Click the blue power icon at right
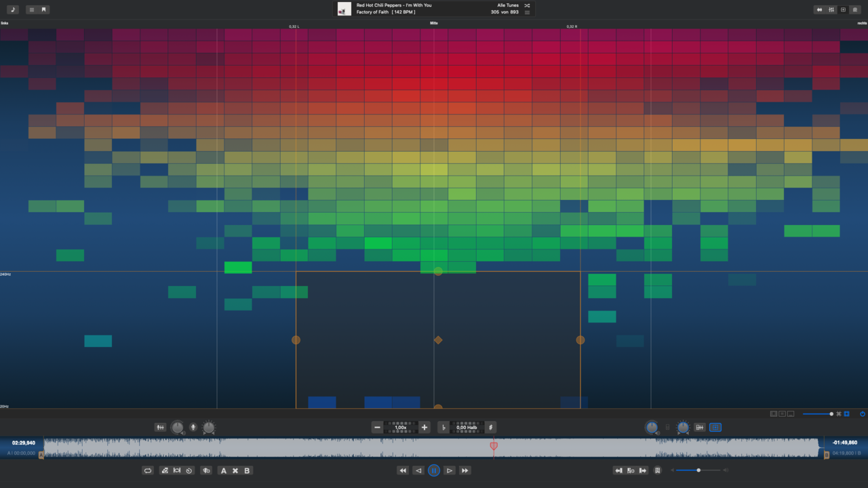 click(x=863, y=413)
